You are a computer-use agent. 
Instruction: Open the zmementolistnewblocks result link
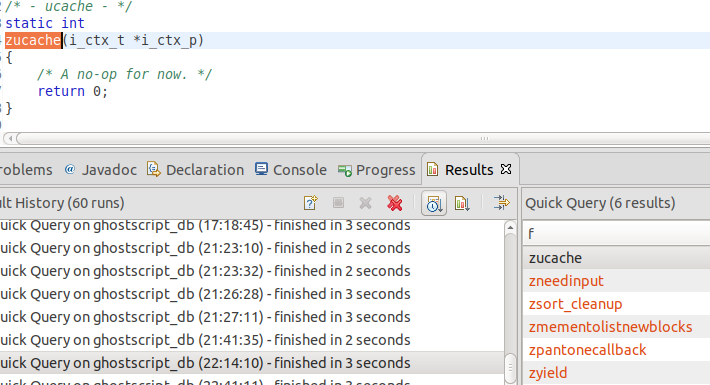coord(610,327)
